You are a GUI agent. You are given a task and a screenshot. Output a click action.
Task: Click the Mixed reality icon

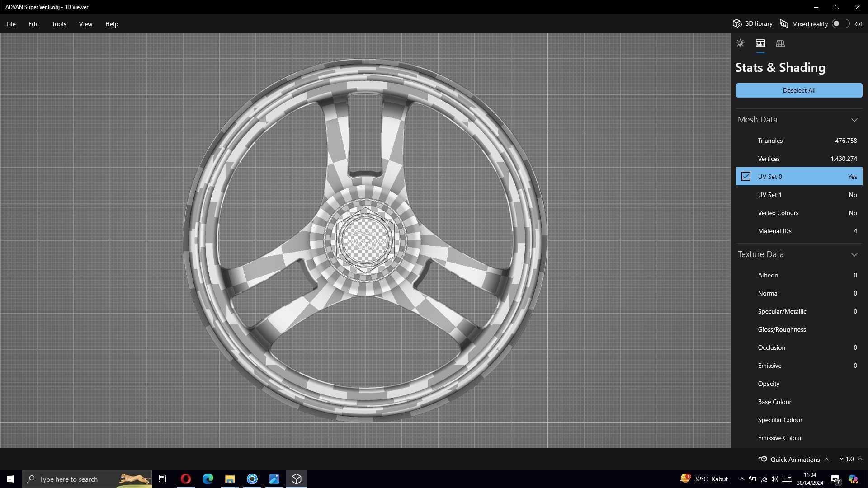point(784,23)
